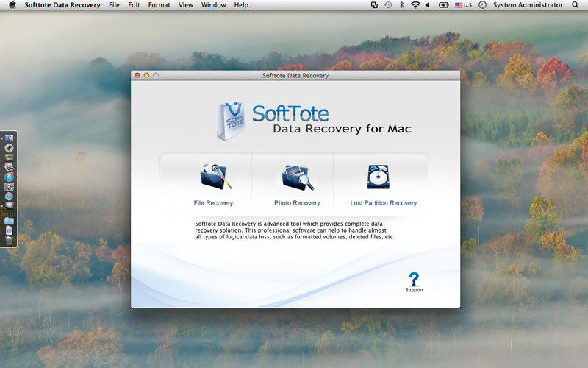Open the battery status menu
The height and width of the screenshot is (368, 588).
click(444, 5)
